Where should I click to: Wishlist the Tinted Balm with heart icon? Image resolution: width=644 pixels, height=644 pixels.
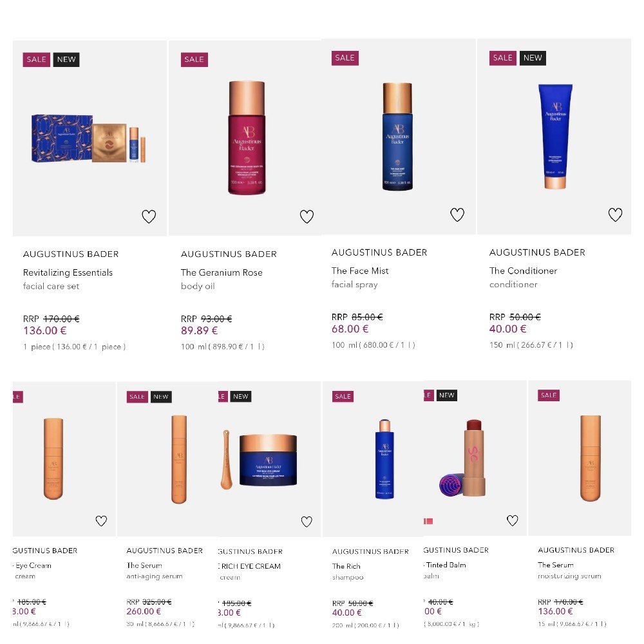pos(512,520)
